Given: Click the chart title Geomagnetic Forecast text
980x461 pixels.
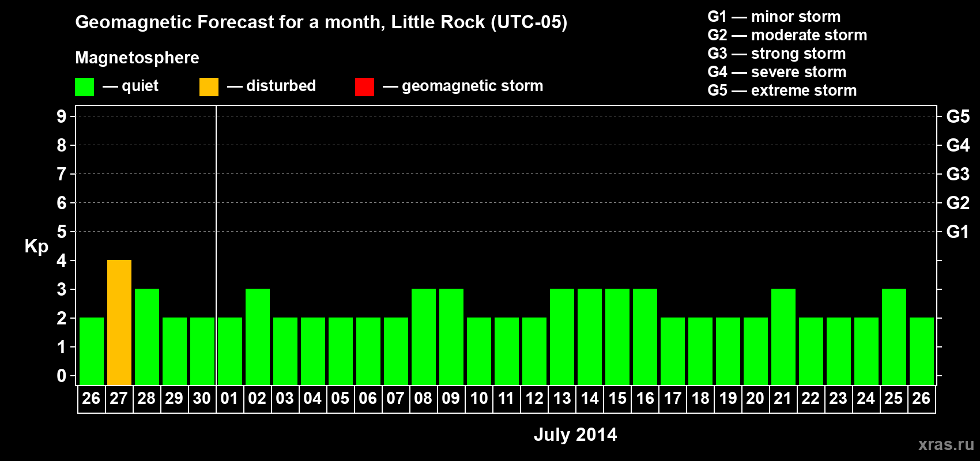Looking at the screenshot, I should [321, 22].
